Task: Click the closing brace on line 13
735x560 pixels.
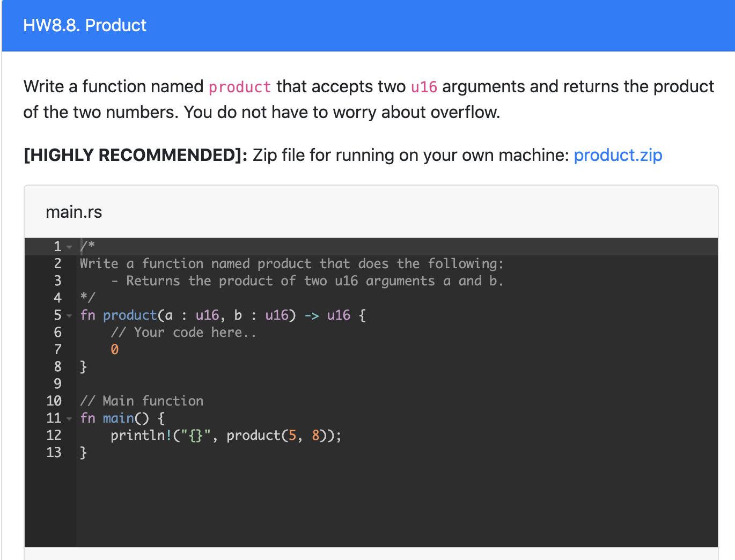Action: [x=84, y=452]
